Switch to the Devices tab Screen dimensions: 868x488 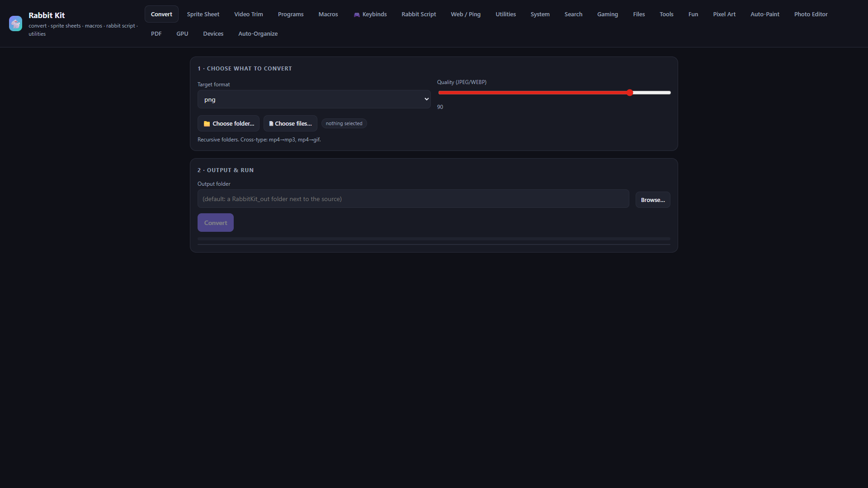point(213,33)
